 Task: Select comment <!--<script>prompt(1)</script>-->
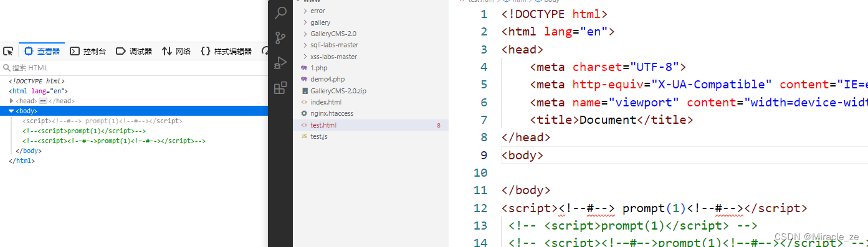[x=84, y=131]
